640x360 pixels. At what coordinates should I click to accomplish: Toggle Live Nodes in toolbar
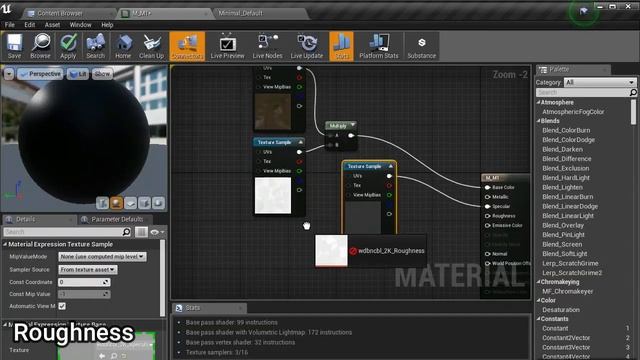point(267,46)
